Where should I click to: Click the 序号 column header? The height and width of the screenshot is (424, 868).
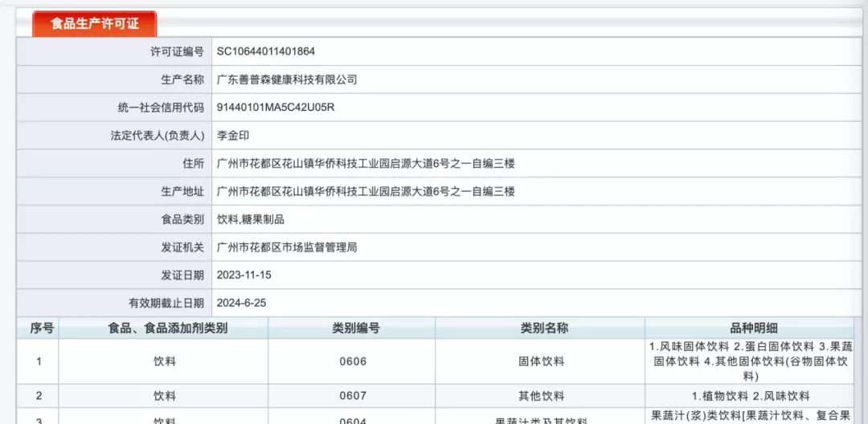pyautogui.click(x=39, y=328)
